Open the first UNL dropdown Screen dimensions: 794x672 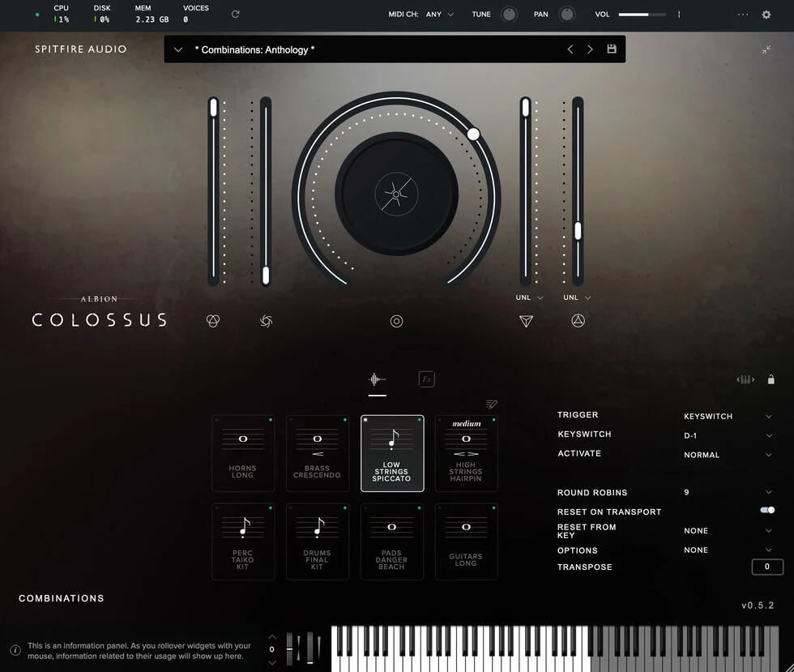tap(530, 297)
